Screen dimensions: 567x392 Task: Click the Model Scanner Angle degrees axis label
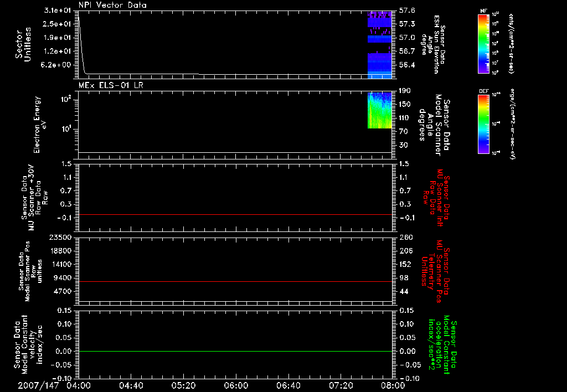(435, 125)
